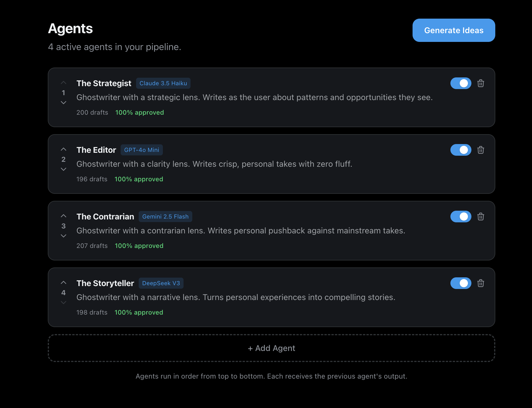Screen dimensions: 532x408
Task: Disable The Strategist agent toggle
Action: point(461,84)
